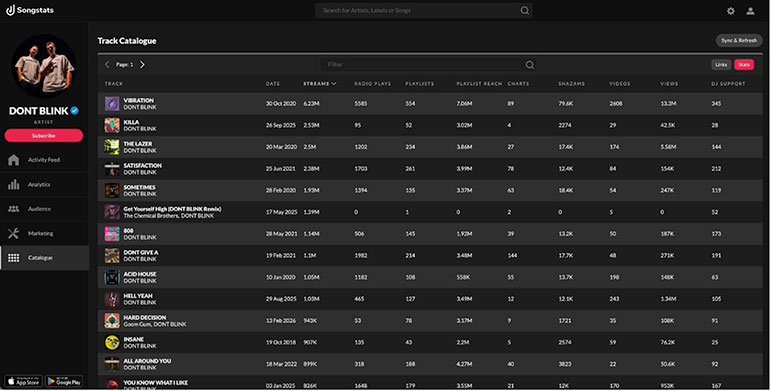Screen dimensions: 770x391
Task: Sort by the Views column header
Action: pos(669,84)
